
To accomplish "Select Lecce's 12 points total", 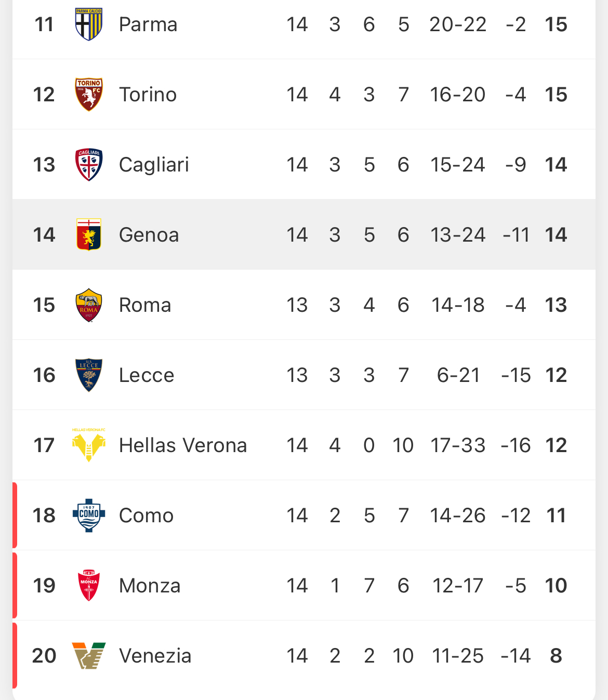I will click(x=556, y=375).
